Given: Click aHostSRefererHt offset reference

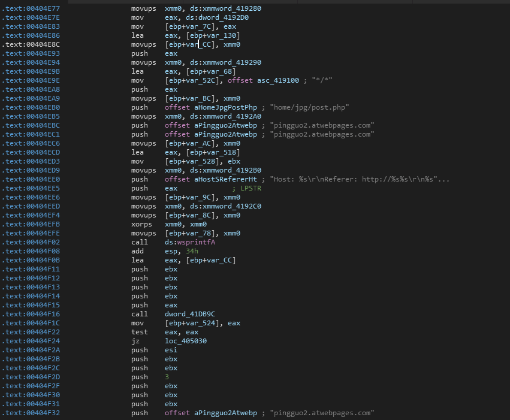Looking at the screenshot, I should pos(225,179).
